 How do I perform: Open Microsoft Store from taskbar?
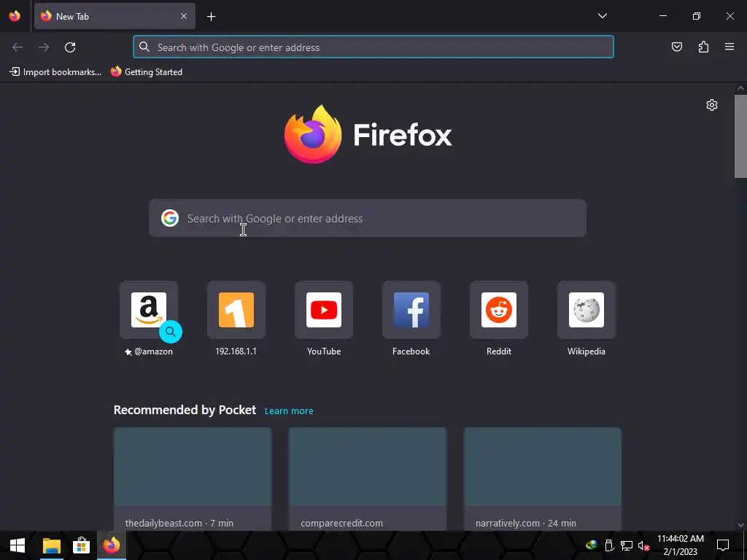click(x=82, y=545)
